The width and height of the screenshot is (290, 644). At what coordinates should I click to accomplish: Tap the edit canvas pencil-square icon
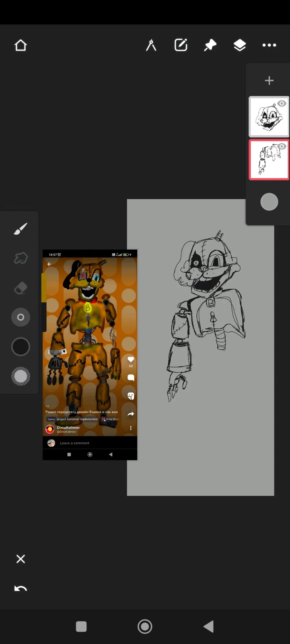tap(181, 45)
